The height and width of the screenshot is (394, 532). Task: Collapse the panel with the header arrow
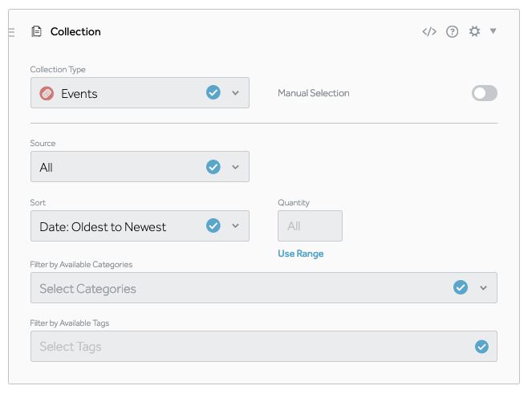pyautogui.click(x=493, y=31)
